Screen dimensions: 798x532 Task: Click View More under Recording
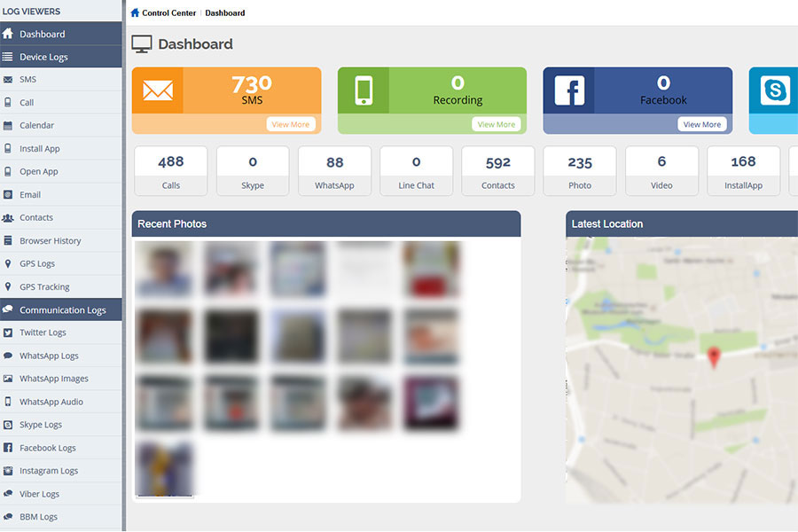point(497,125)
